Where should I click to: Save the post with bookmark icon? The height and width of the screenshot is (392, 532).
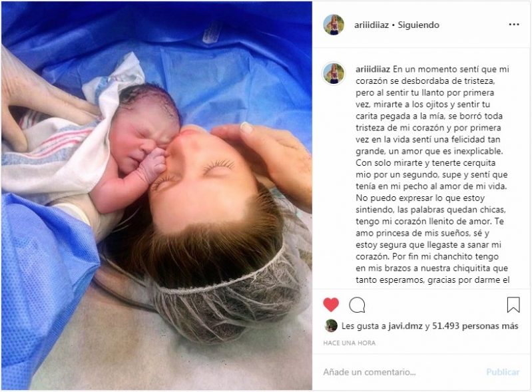click(x=513, y=305)
